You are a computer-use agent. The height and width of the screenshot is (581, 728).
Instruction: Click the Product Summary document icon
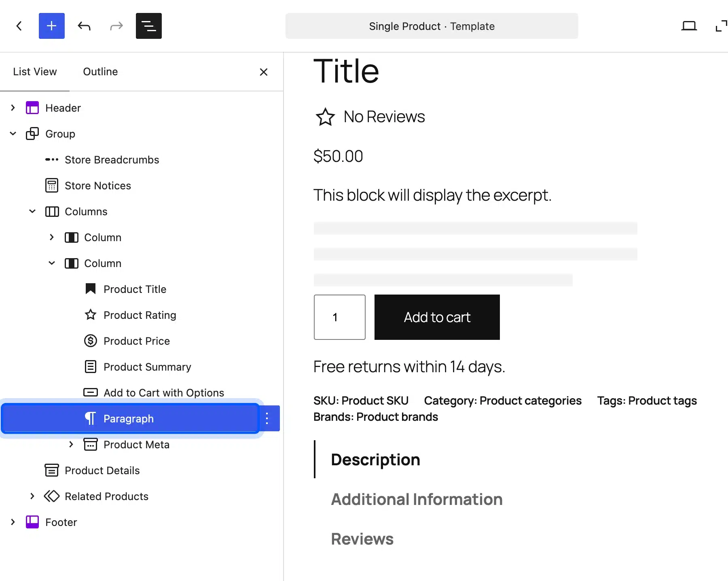click(x=91, y=367)
